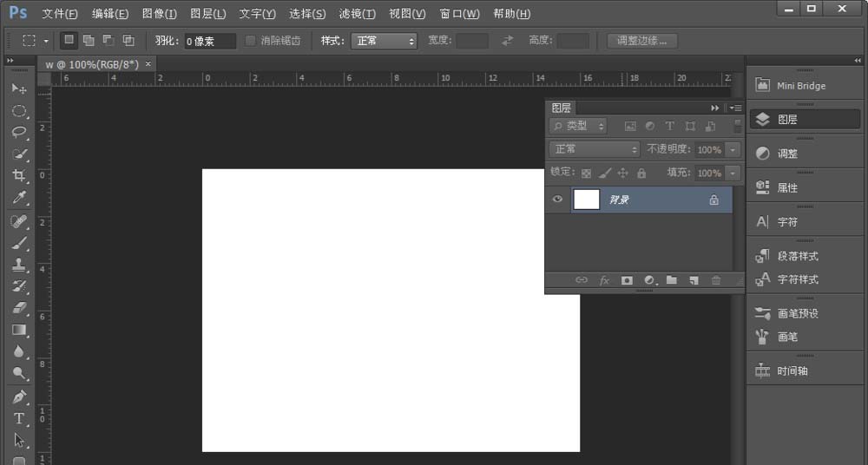Hide the 背景 layer with eye icon
This screenshot has width=868, height=465.
point(557,200)
